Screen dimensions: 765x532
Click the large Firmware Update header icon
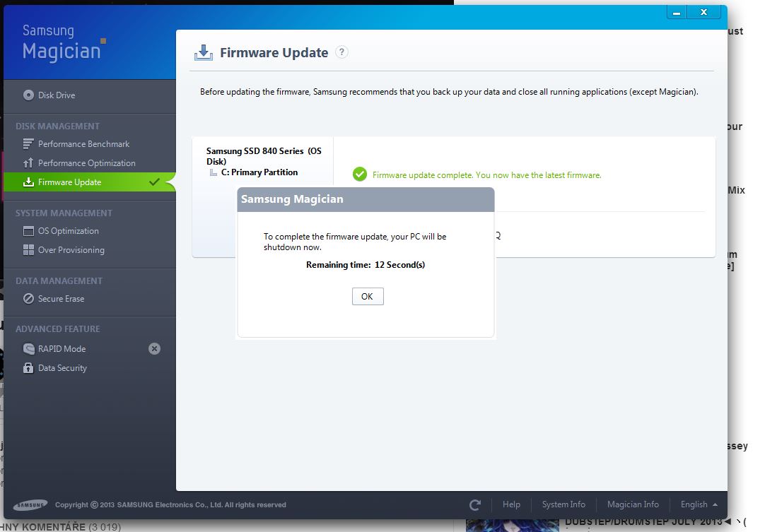(204, 53)
